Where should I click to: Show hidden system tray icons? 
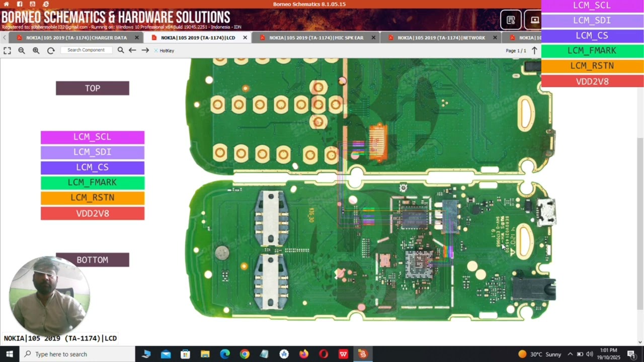click(571, 354)
